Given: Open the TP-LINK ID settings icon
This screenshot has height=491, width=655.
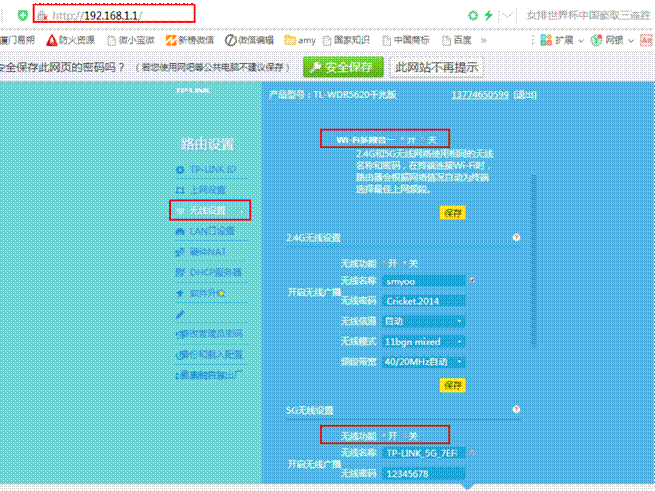Looking at the screenshot, I should (166, 170).
